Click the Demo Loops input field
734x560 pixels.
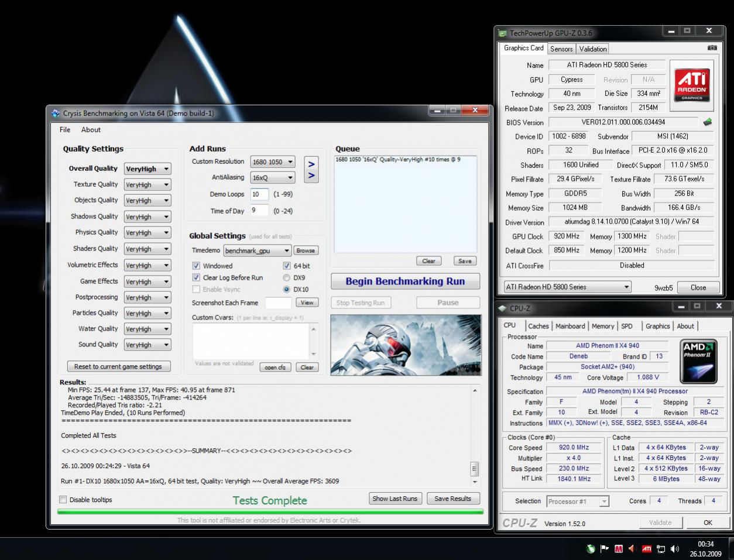click(259, 194)
